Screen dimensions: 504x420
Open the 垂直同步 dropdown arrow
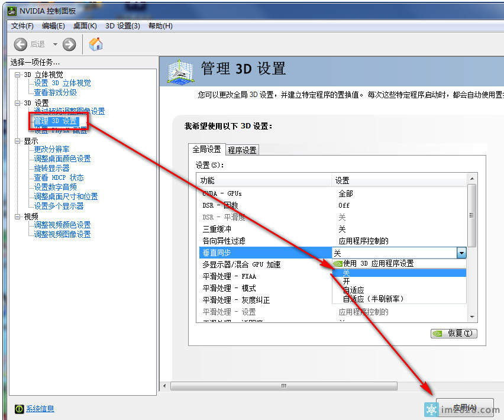(x=461, y=253)
